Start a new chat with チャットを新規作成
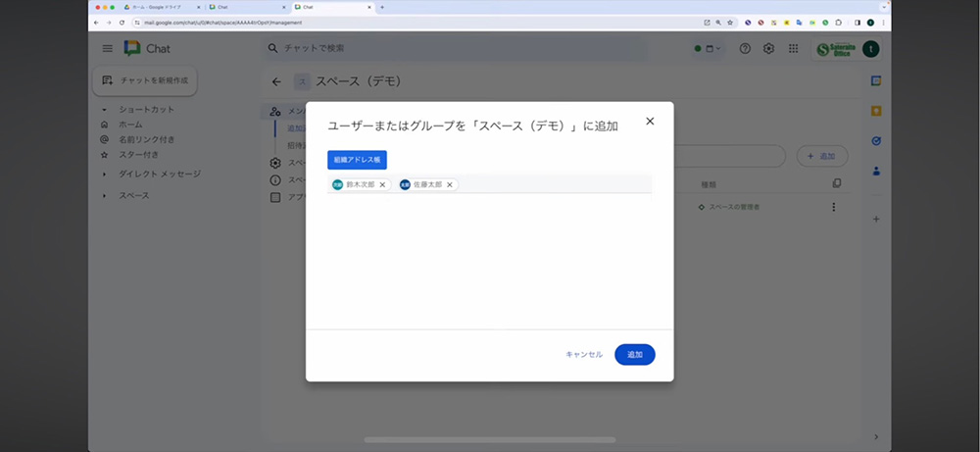This screenshot has height=452, width=980. (x=145, y=80)
